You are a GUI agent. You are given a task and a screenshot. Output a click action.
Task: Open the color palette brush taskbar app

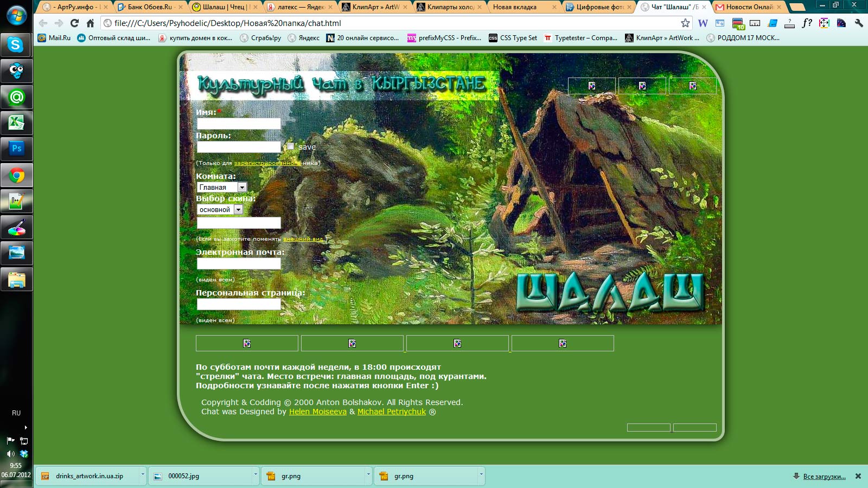pos(16,228)
